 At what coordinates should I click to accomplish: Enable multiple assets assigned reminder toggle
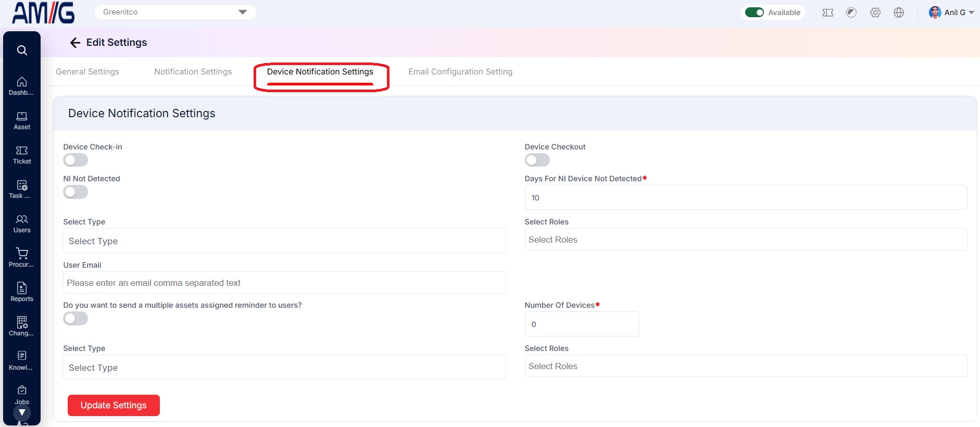76,319
